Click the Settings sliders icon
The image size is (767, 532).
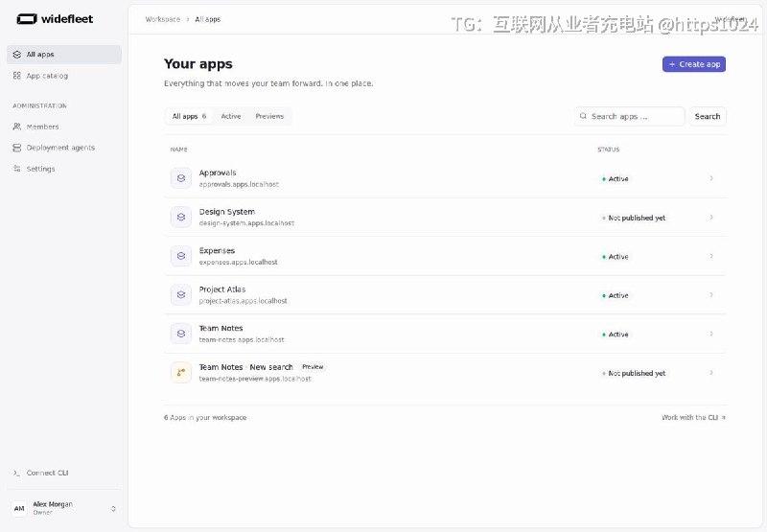pos(17,168)
